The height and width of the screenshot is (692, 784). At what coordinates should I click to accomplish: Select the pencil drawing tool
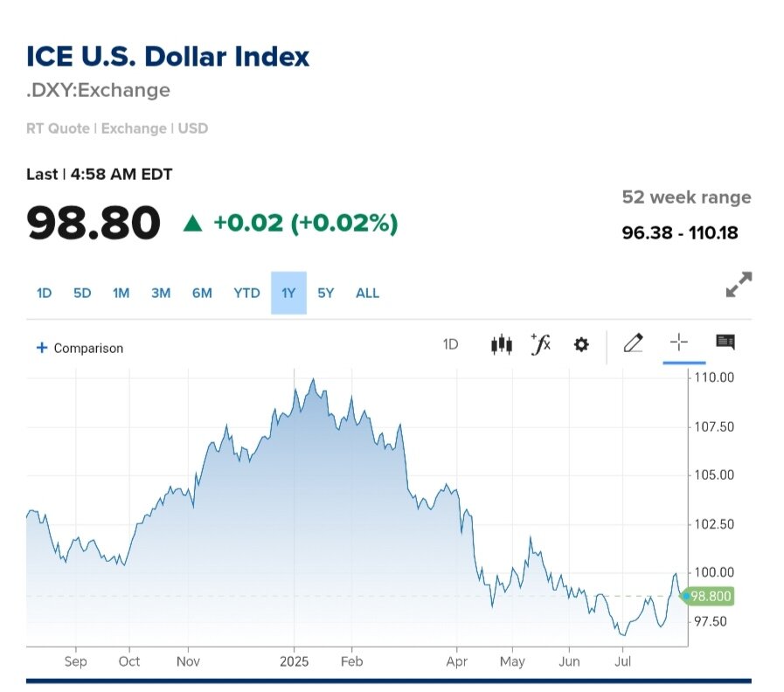click(x=633, y=343)
